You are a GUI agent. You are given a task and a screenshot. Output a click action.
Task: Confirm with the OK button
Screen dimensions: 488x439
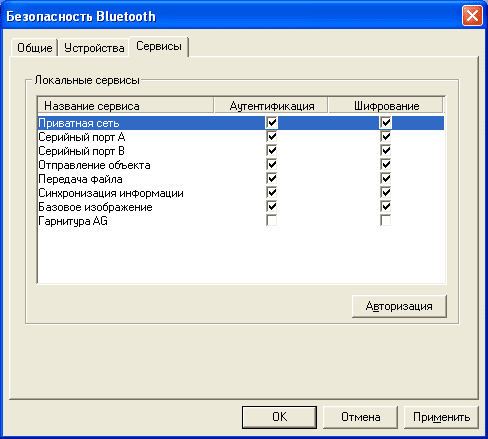point(279,417)
